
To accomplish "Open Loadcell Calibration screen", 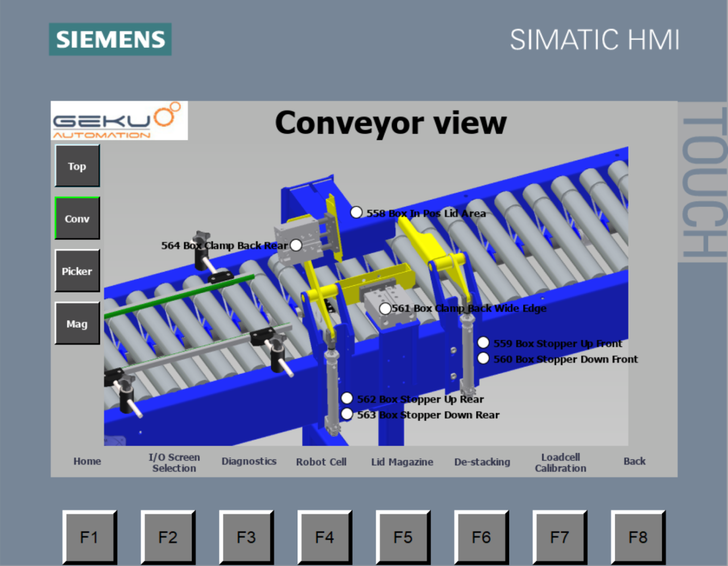I will pyautogui.click(x=560, y=462).
